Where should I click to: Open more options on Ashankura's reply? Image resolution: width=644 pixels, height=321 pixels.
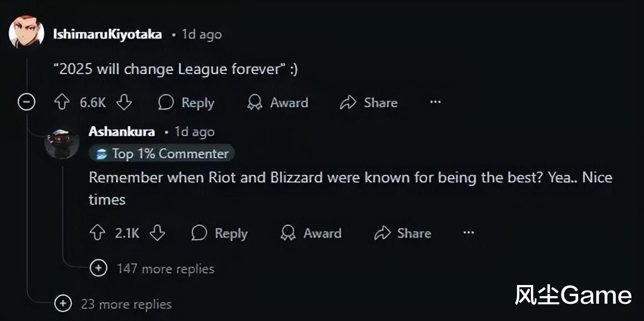468,233
